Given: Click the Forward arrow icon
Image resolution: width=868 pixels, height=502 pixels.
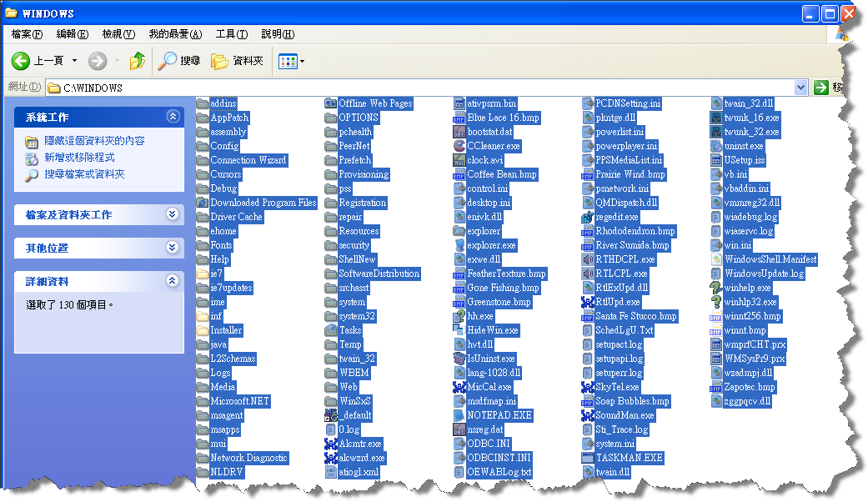Looking at the screenshot, I should (98, 60).
